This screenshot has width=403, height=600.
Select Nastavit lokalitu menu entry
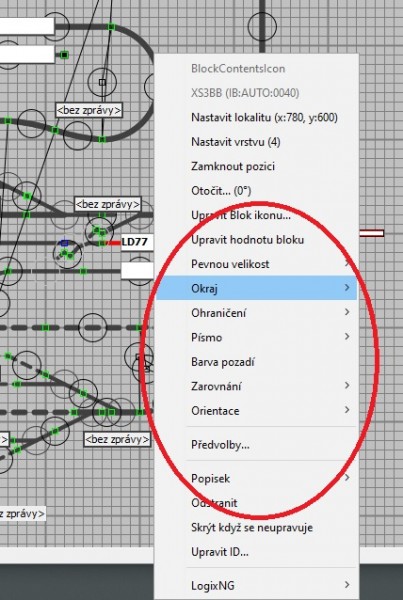(256, 117)
